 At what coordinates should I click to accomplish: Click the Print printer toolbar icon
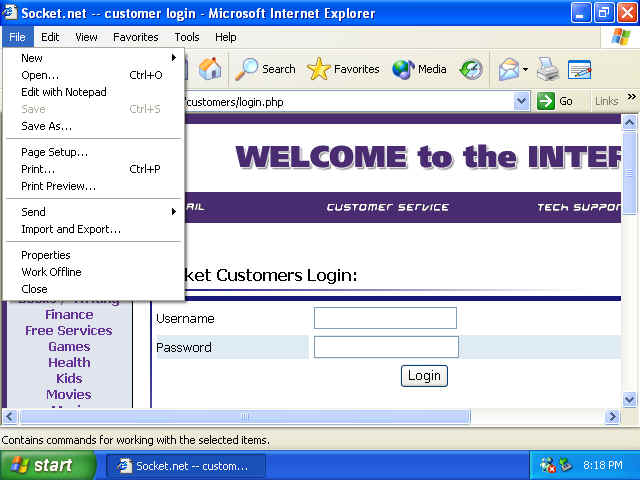tap(548, 69)
